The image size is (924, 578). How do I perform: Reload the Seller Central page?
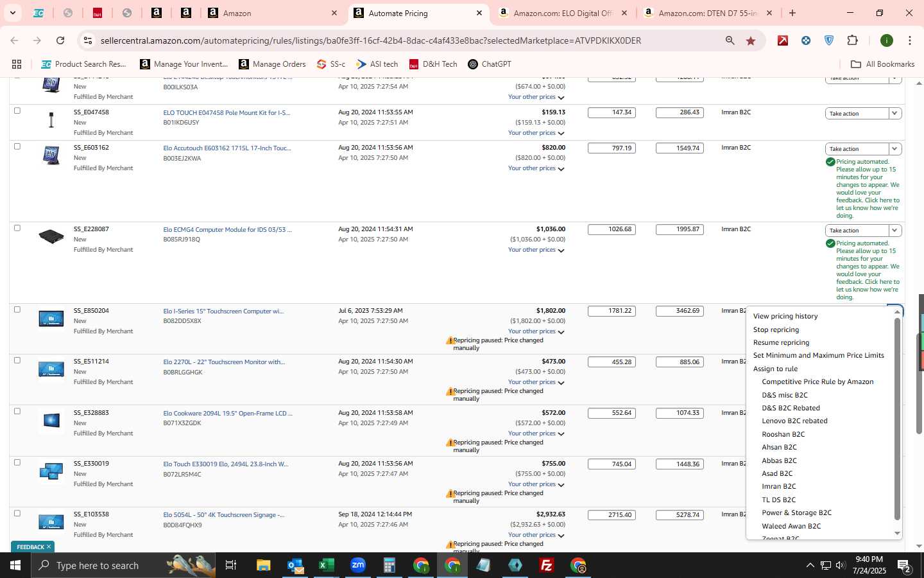pos(60,40)
